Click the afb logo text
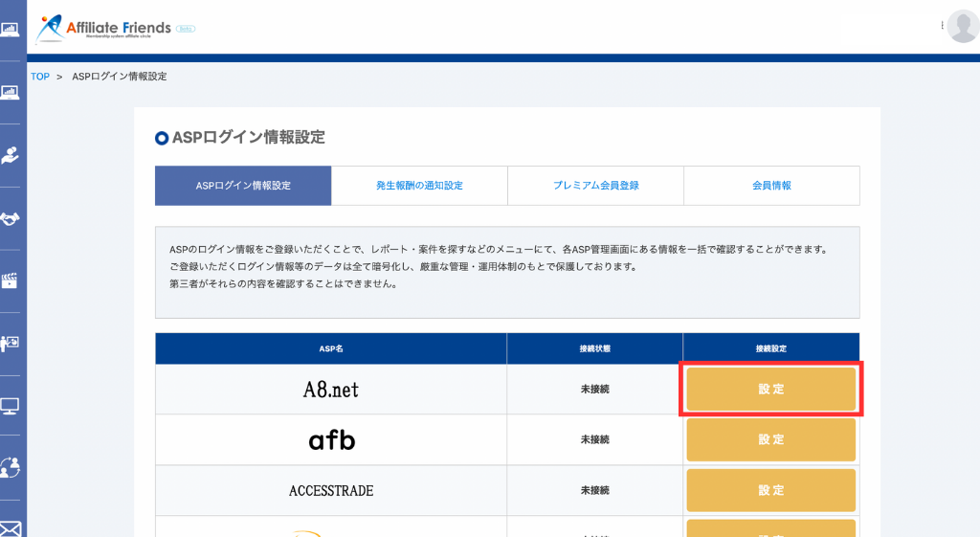980x537 pixels. click(332, 440)
